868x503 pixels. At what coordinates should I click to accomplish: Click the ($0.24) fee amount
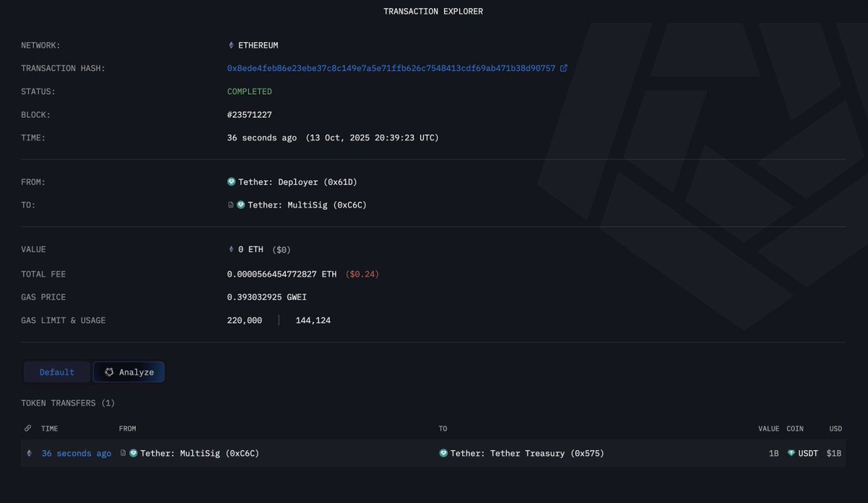click(362, 274)
